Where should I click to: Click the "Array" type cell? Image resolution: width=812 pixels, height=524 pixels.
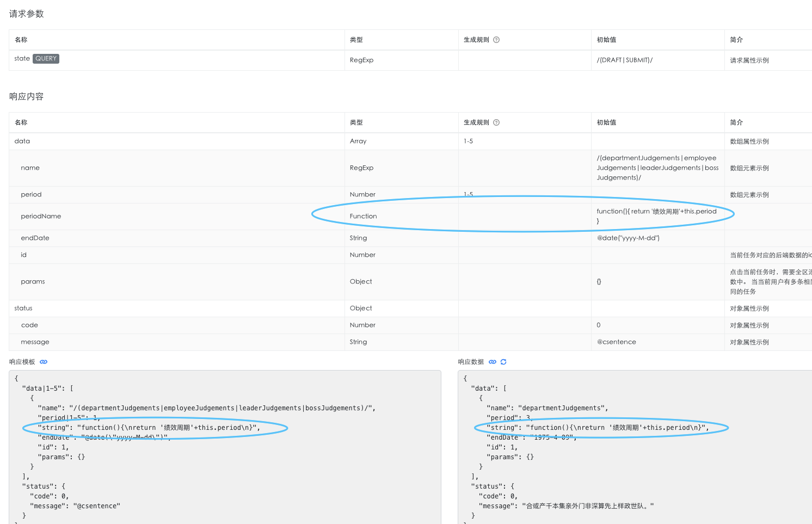pyautogui.click(x=358, y=141)
